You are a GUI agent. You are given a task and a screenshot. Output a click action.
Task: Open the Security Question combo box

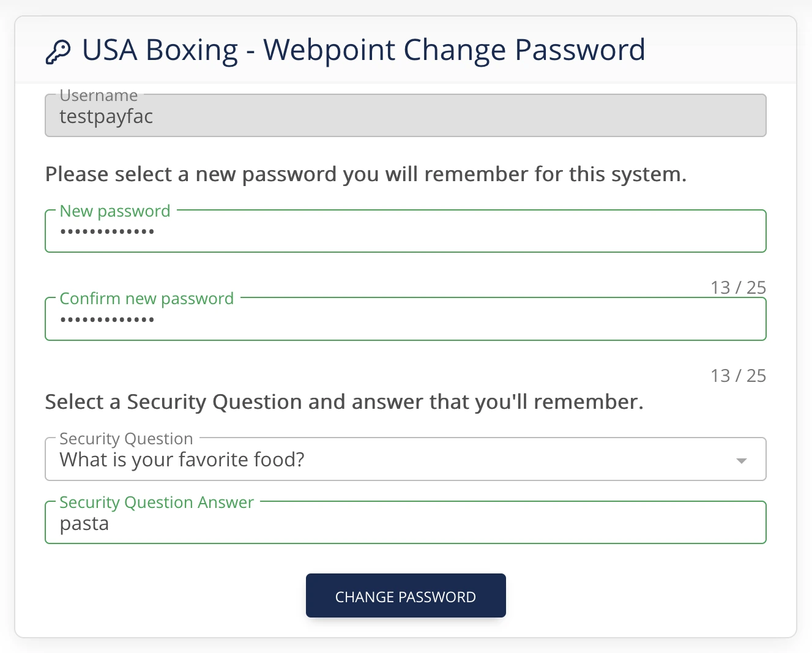pos(406,459)
